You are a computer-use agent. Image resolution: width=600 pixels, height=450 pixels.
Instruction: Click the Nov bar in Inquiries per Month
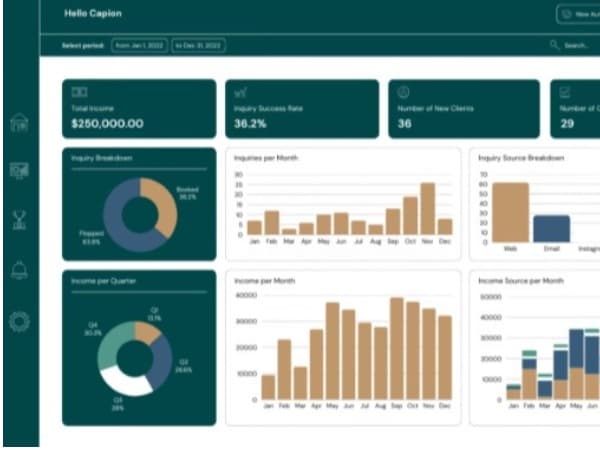pos(427,209)
